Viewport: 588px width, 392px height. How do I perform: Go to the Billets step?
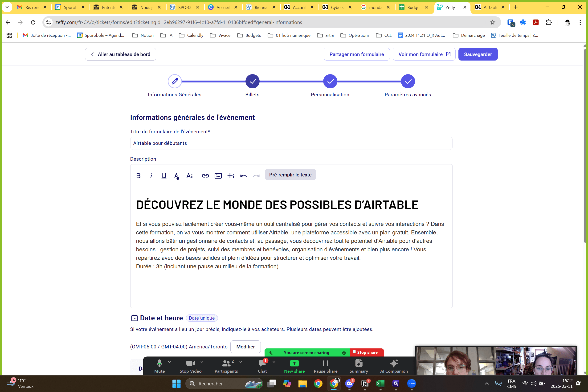(253, 81)
